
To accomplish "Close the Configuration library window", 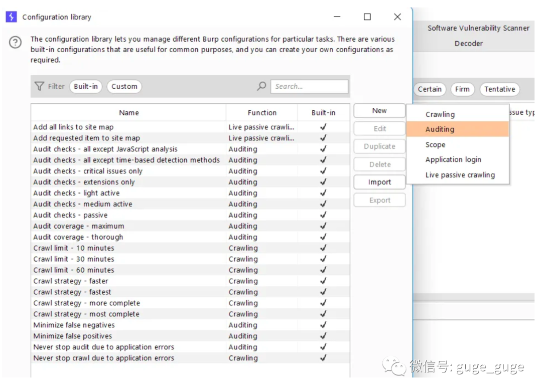I will pos(397,17).
